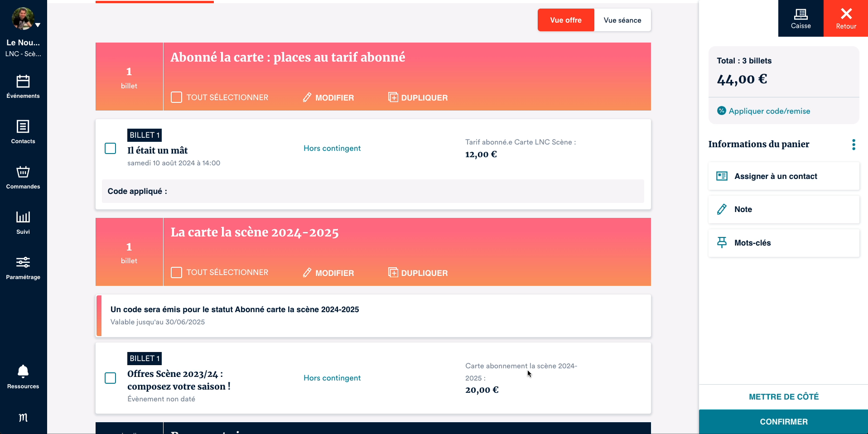Click Appliquer code/remise link
868x434 pixels.
coord(769,111)
